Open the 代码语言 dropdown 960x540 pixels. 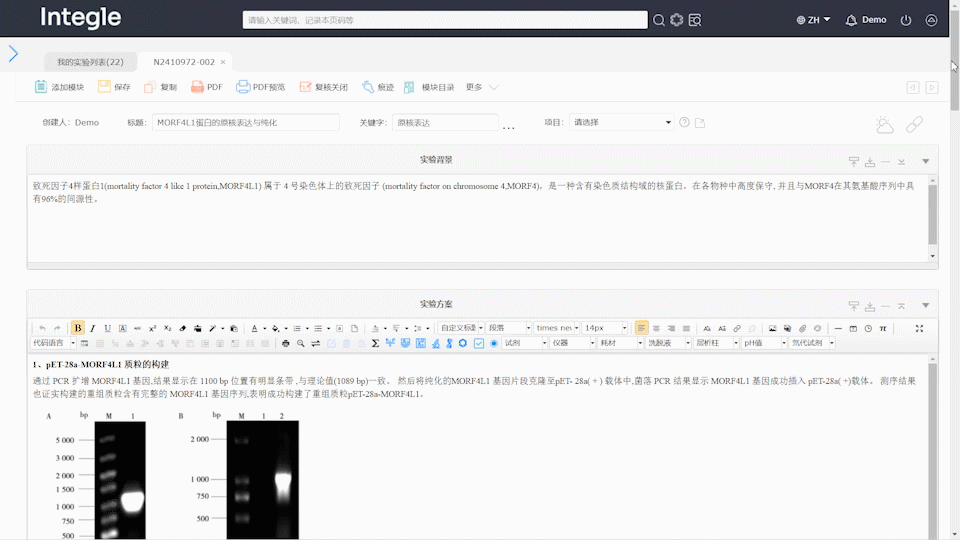[x=54, y=343]
